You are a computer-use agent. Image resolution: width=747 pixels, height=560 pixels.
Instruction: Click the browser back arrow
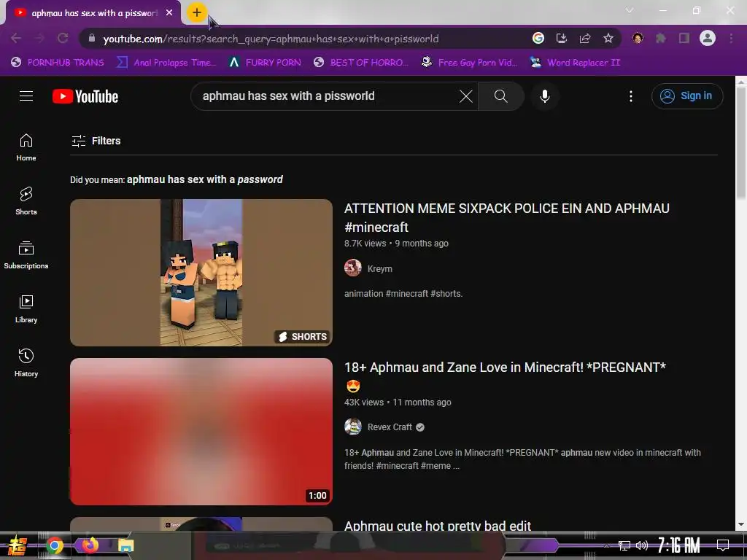[x=16, y=38]
